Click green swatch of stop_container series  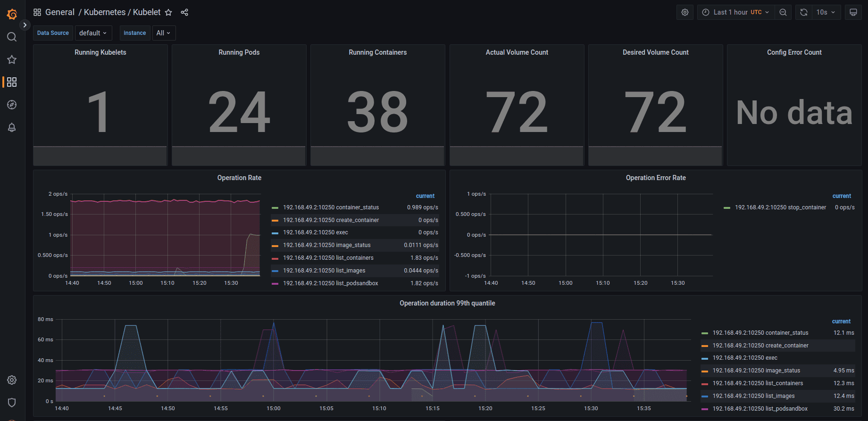click(x=727, y=208)
